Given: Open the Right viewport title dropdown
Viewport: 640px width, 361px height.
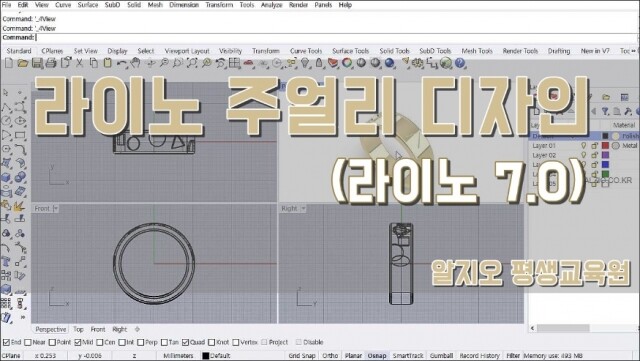Looking at the screenshot, I should coord(303,209).
